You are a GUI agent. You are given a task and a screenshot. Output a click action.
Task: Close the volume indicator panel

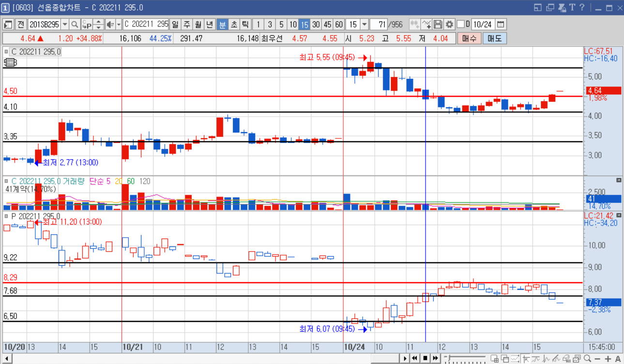click(619, 180)
